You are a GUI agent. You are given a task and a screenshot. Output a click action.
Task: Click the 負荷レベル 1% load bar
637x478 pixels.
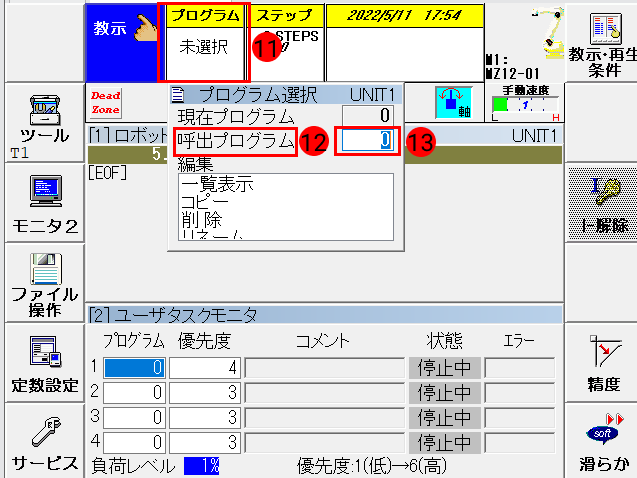(x=202, y=466)
